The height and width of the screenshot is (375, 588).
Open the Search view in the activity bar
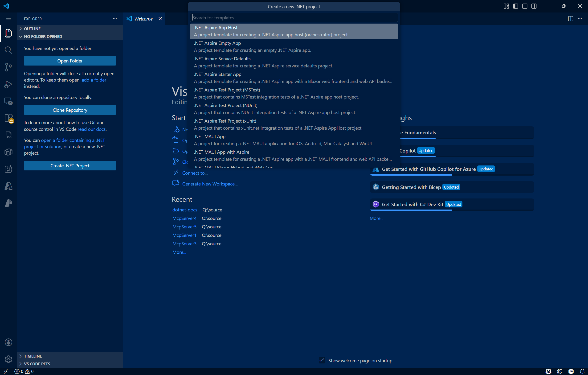click(8, 50)
